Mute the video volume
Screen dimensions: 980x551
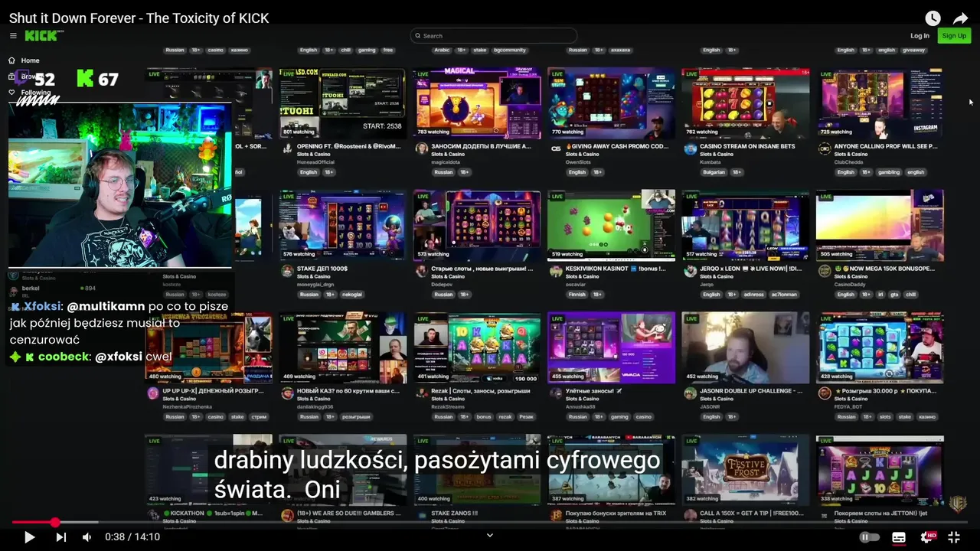click(87, 537)
